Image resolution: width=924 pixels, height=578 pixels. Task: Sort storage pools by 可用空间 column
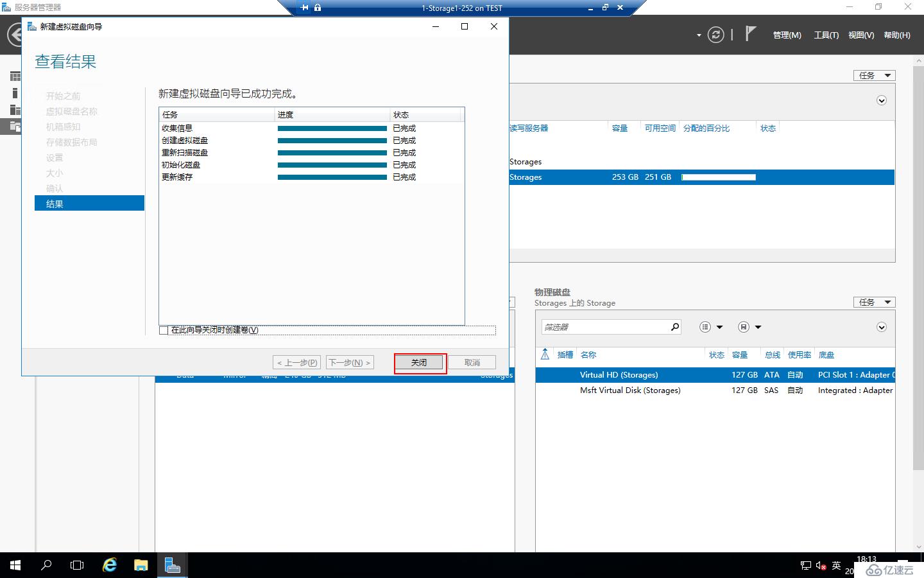coord(660,128)
